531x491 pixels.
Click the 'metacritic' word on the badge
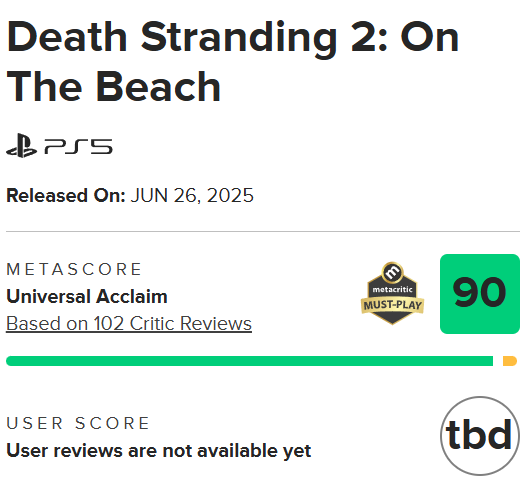coord(392,290)
